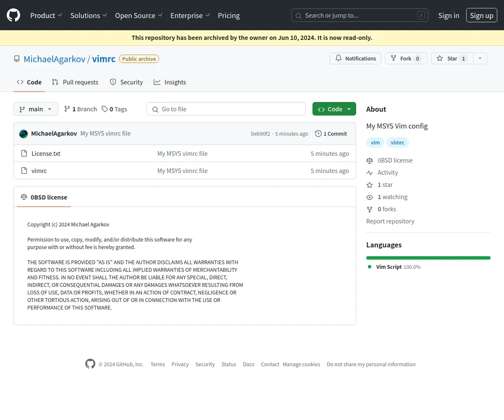The width and height of the screenshot is (504, 420).
Task: Open the Pricing page
Action: (229, 16)
